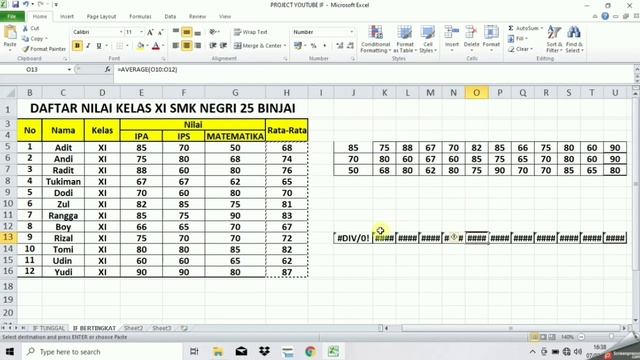Toggle align text left
The image size is (640, 360).
point(176,46)
